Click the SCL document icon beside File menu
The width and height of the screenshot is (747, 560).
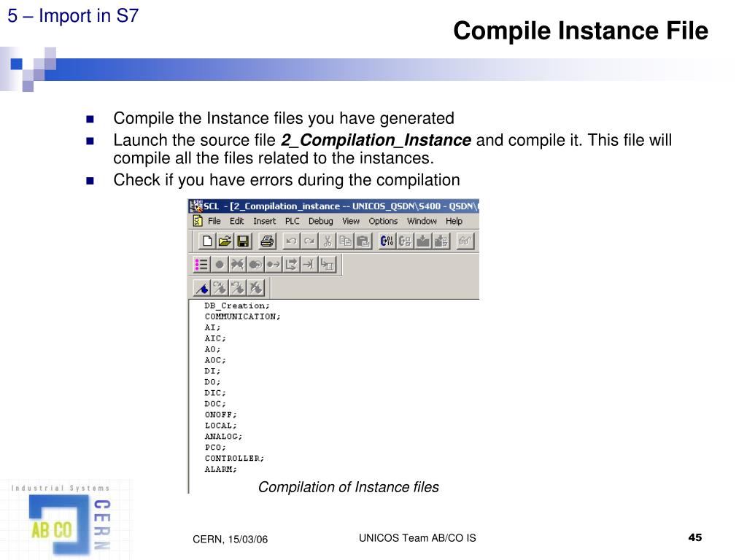[197, 221]
